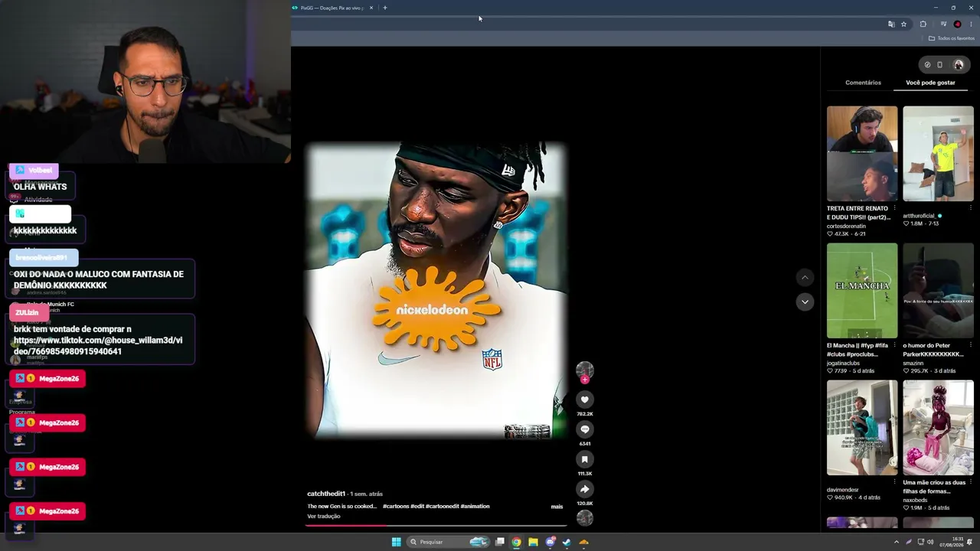980x551 pixels.
Task: Open the profile avatar in the top-right pill
Action: click(x=958, y=65)
